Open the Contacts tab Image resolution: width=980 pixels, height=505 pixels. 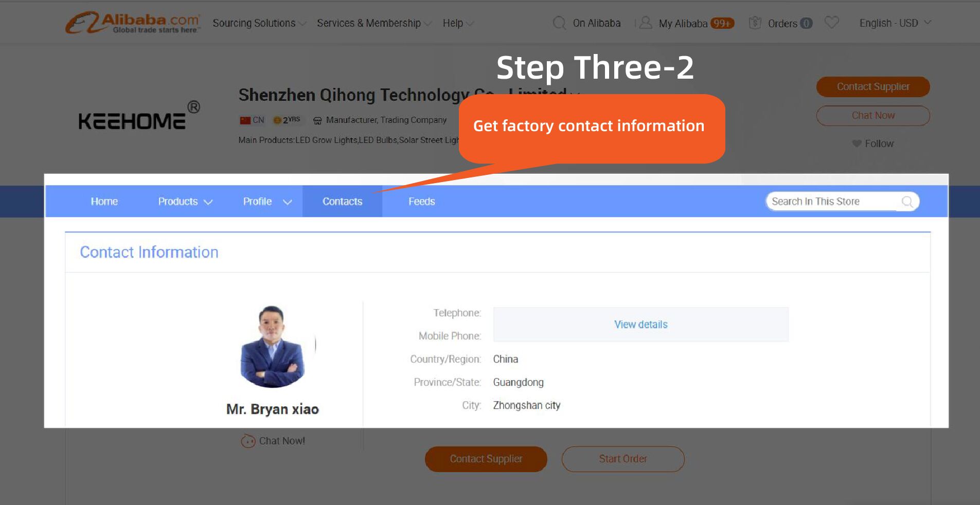pyautogui.click(x=342, y=202)
